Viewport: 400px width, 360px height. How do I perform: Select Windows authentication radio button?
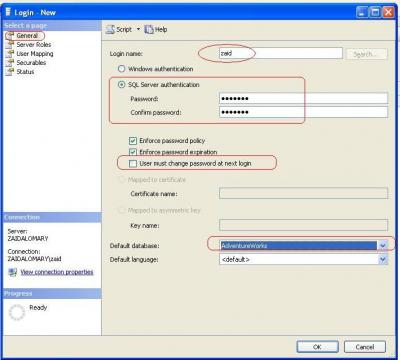coord(122,69)
